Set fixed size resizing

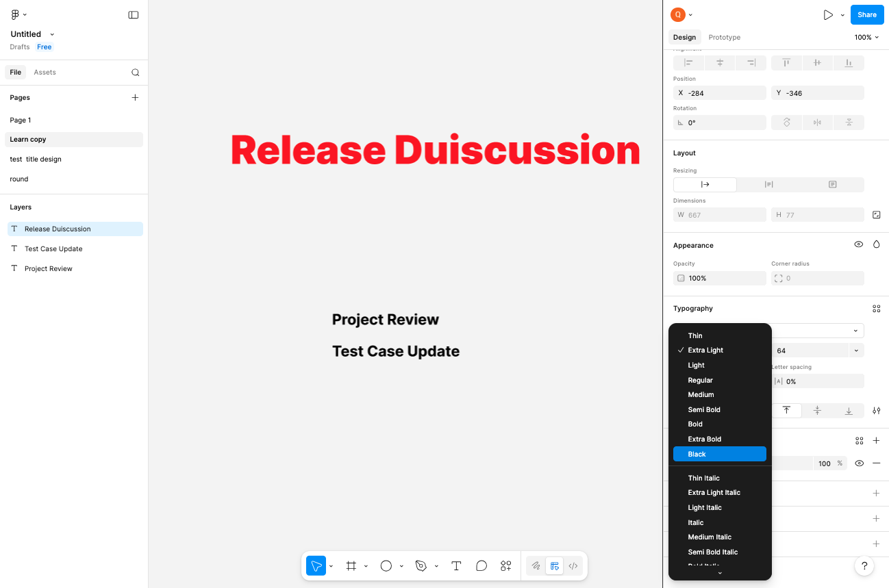click(832, 184)
